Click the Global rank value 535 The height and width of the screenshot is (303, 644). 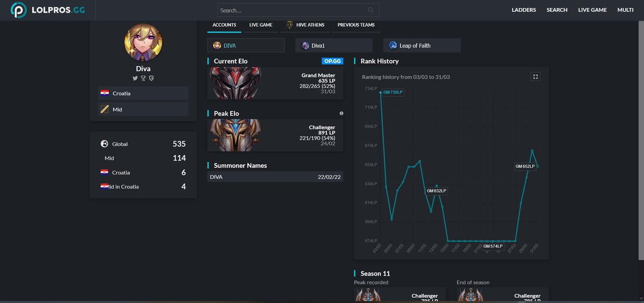pos(179,144)
